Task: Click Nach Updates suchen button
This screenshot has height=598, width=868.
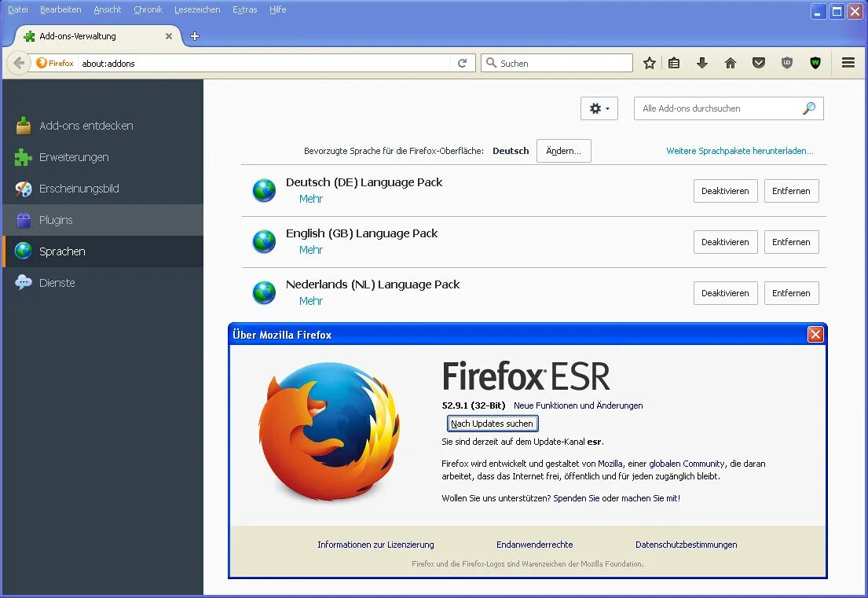Action: [x=492, y=424]
